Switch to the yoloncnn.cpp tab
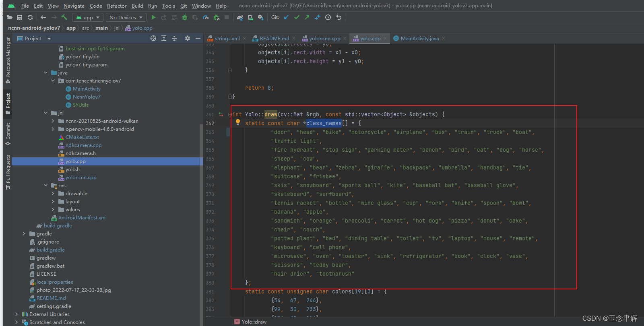The image size is (644, 326). click(x=324, y=38)
